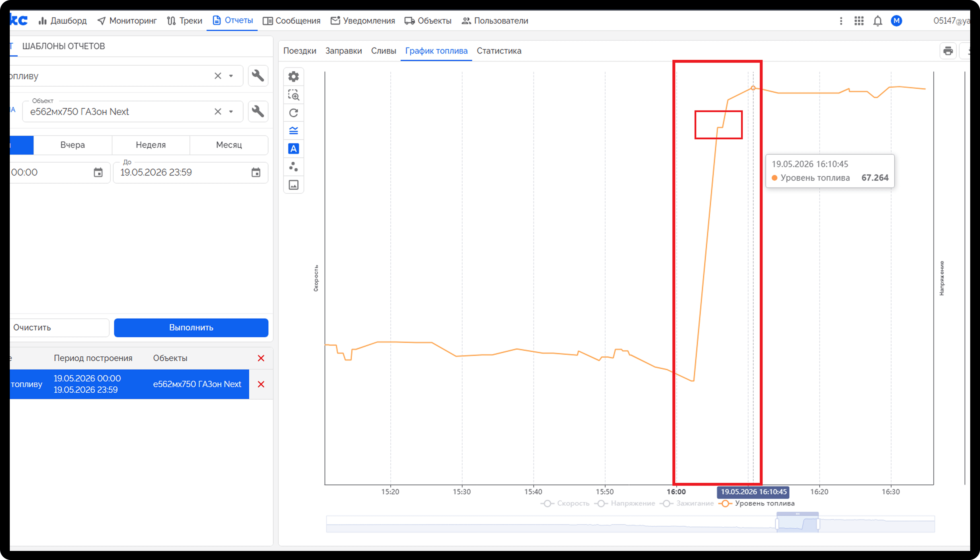
Task: Open notifications bell icon
Action: (x=878, y=21)
